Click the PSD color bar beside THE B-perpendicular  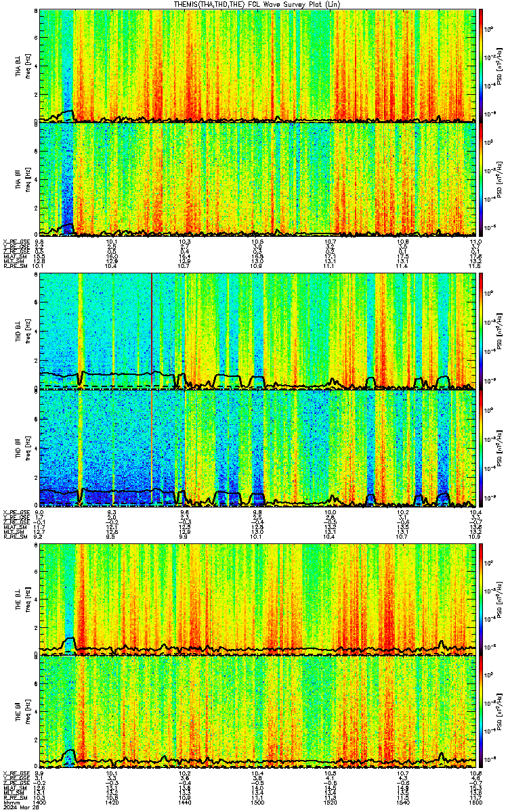click(481, 599)
